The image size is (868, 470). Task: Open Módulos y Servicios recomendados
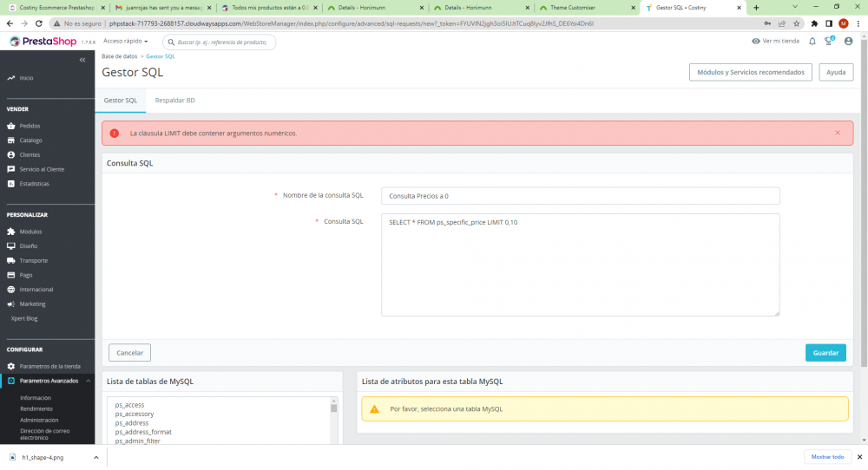click(x=750, y=73)
